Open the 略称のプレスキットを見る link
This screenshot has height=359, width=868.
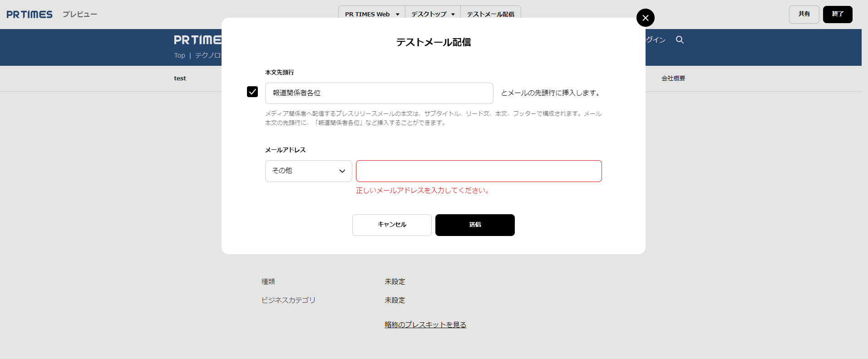pyautogui.click(x=425, y=325)
